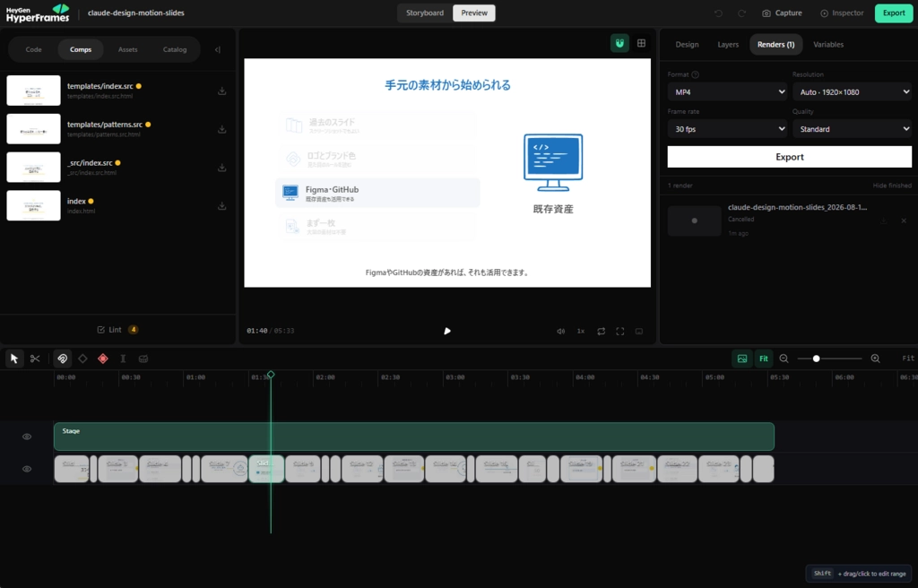Image resolution: width=918 pixels, height=588 pixels.
Task: Click the timeline zoom slider handle
Action: tap(816, 359)
